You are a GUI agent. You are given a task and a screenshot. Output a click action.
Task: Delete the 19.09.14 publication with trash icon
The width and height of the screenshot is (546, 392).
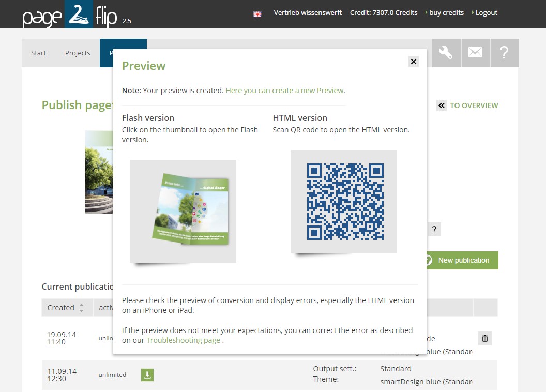484,338
